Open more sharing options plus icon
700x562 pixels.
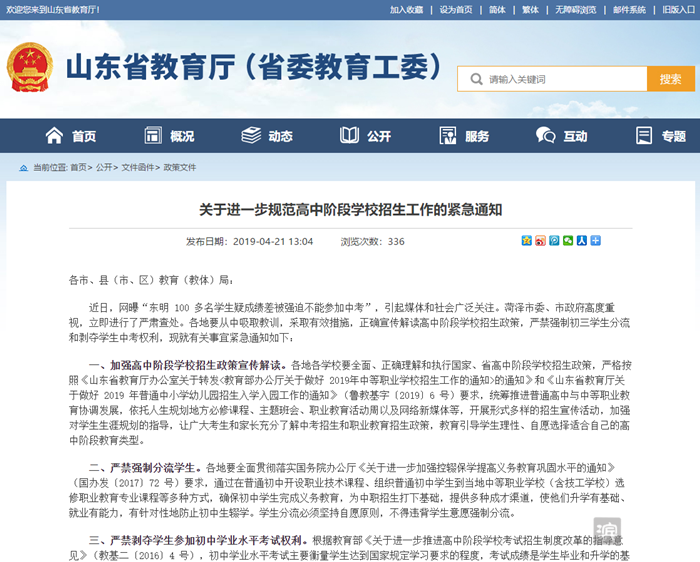click(x=596, y=241)
